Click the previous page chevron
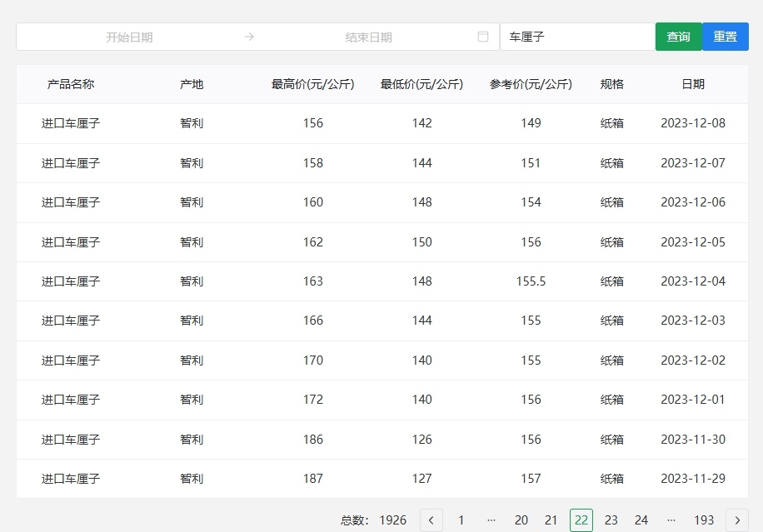This screenshot has width=763, height=532. click(x=431, y=520)
